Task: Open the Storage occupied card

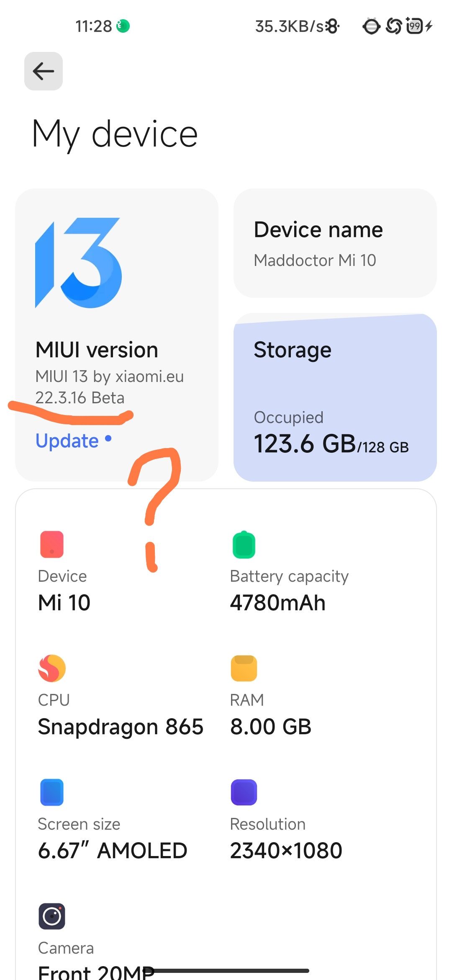Action: pyautogui.click(x=335, y=397)
